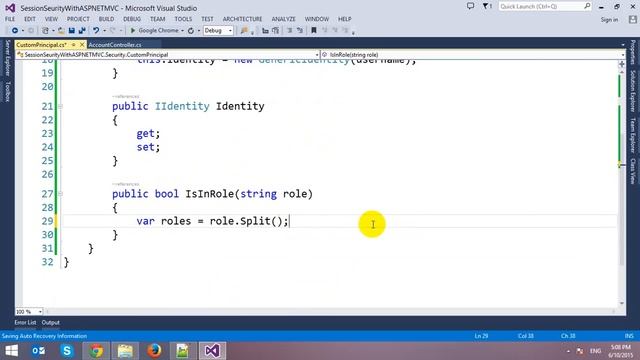Image resolution: width=640 pixels, height=360 pixels.
Task: Uncomment the selected lines via toolbar icon
Action: [x=300, y=31]
